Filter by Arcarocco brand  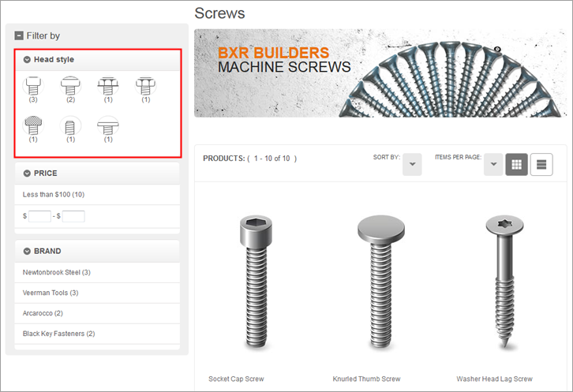43,313
